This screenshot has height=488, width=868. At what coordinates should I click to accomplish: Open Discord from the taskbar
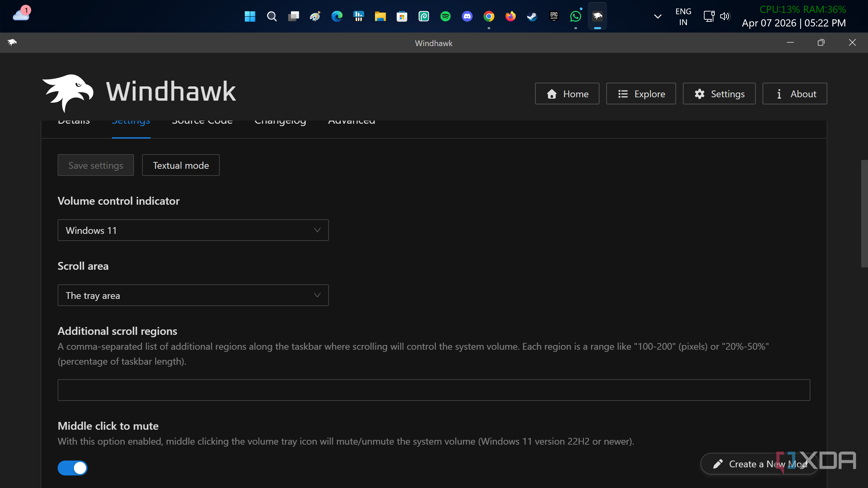(467, 16)
